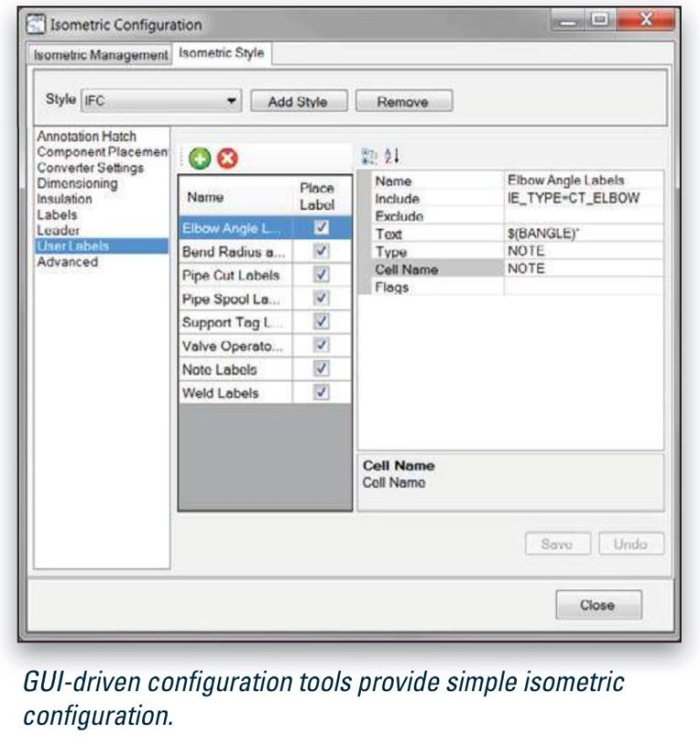700x745 pixels.
Task: Choose Annotation Hatch category in list
Action: (x=86, y=137)
